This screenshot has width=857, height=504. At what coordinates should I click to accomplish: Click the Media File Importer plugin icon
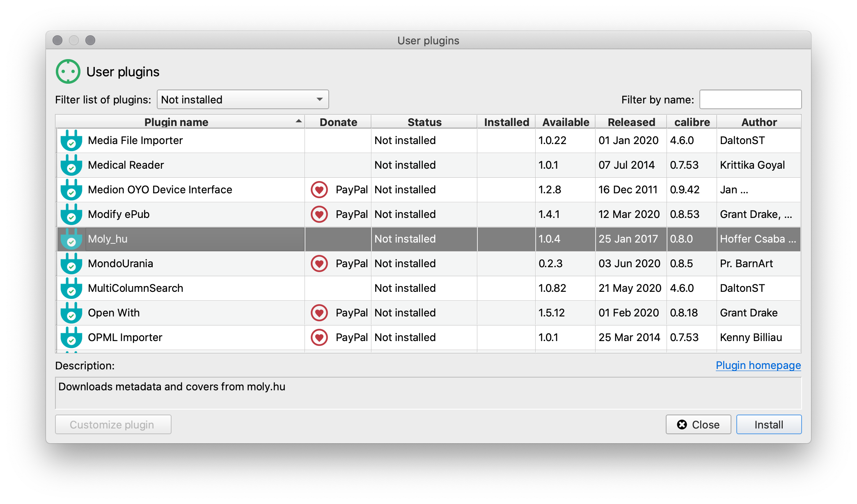coord(71,141)
